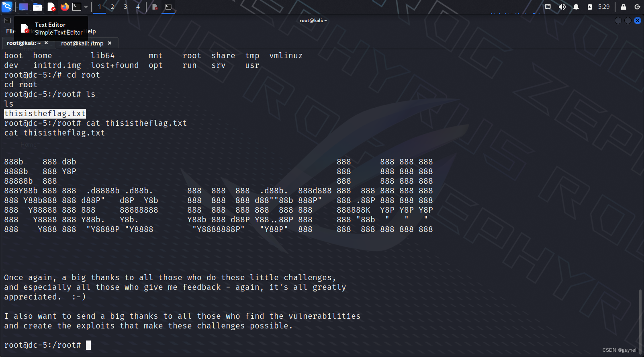Screen dimensions: 644x357
Task: Click the 'root@dc-5:/# cd root' command line
Action: coord(52,75)
